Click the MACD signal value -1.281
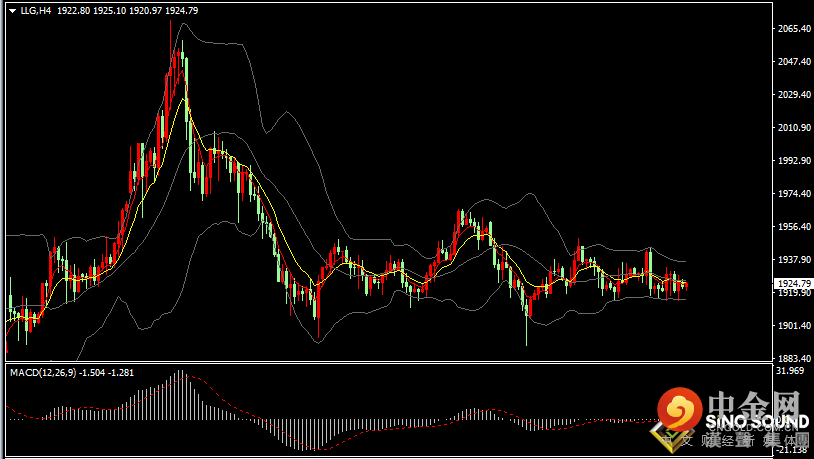814x459 pixels. point(120,373)
